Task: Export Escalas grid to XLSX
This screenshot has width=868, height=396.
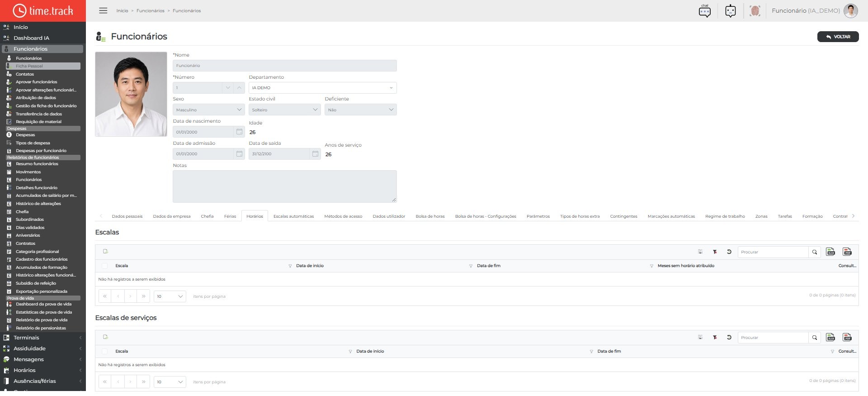Action: [x=830, y=252]
